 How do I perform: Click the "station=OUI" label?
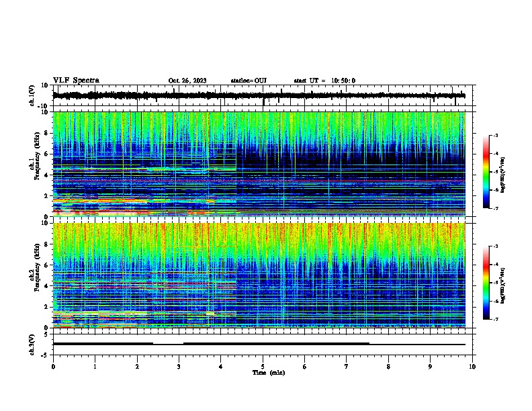tap(249, 81)
